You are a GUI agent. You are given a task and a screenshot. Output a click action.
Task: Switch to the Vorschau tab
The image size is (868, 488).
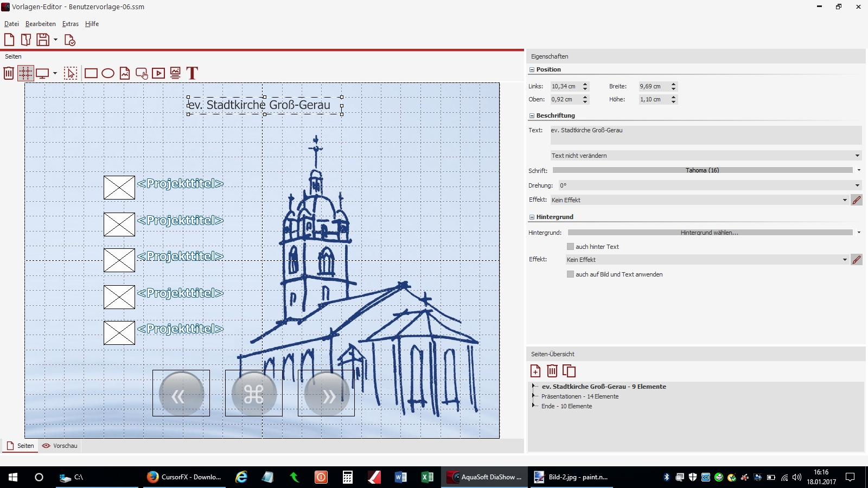[60, 446]
